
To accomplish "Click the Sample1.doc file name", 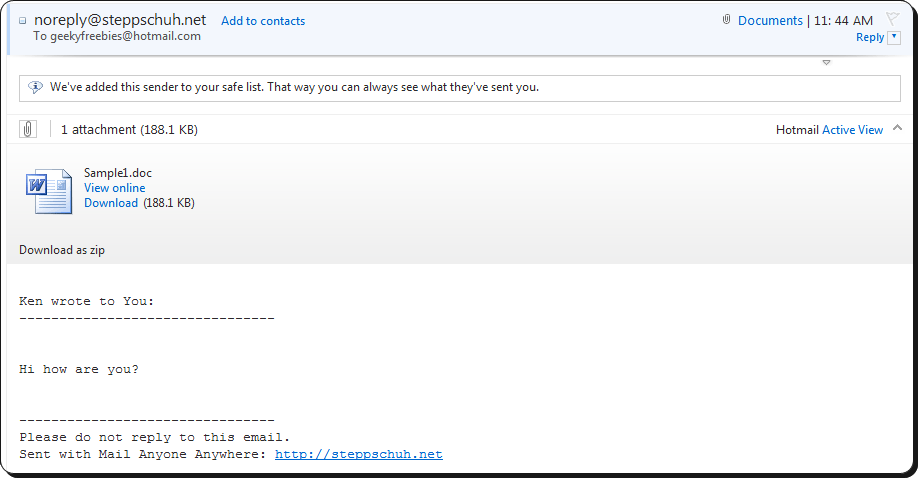I will pos(118,173).
